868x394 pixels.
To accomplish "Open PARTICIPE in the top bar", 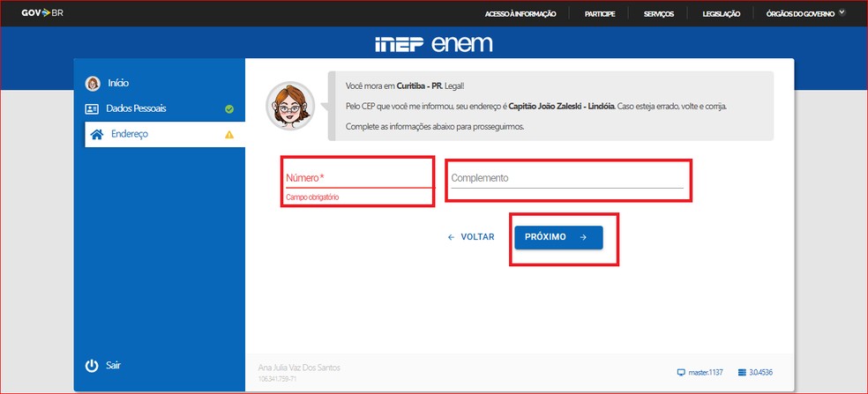I will pyautogui.click(x=600, y=14).
